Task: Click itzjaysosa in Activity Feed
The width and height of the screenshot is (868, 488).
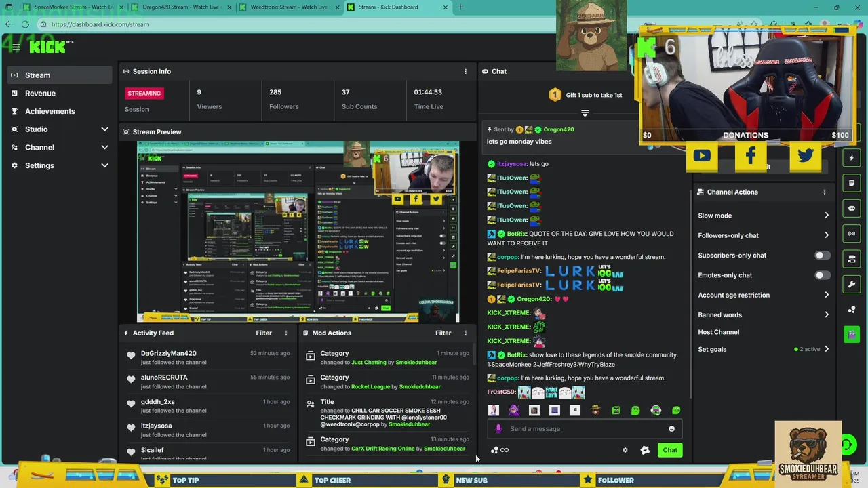Action: point(156,426)
